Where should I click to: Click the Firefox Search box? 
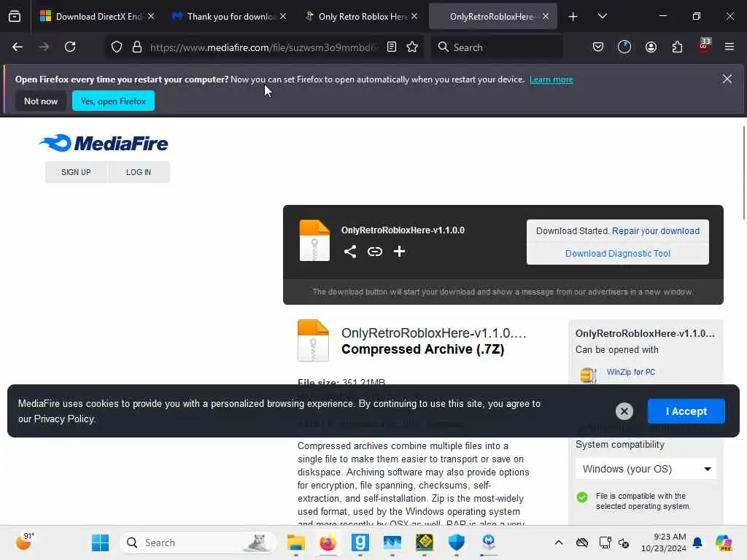point(497,47)
